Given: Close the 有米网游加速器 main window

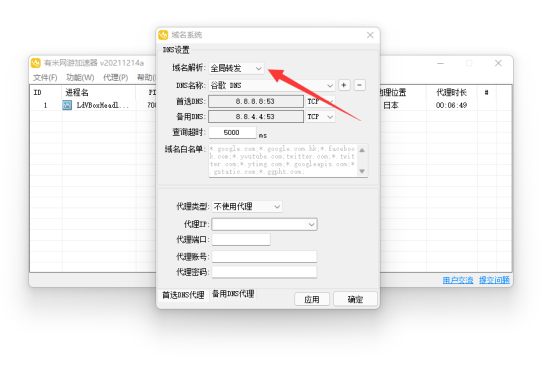Looking at the screenshot, I should (498, 63).
